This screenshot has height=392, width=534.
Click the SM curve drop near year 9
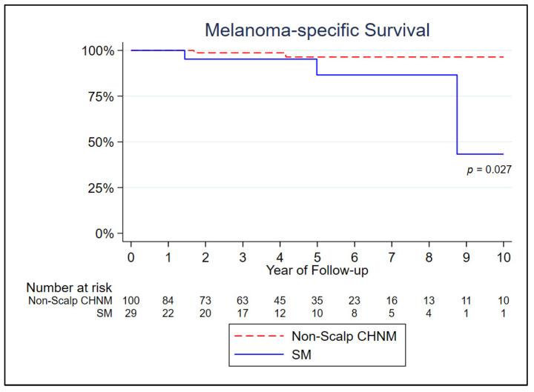[457, 115]
